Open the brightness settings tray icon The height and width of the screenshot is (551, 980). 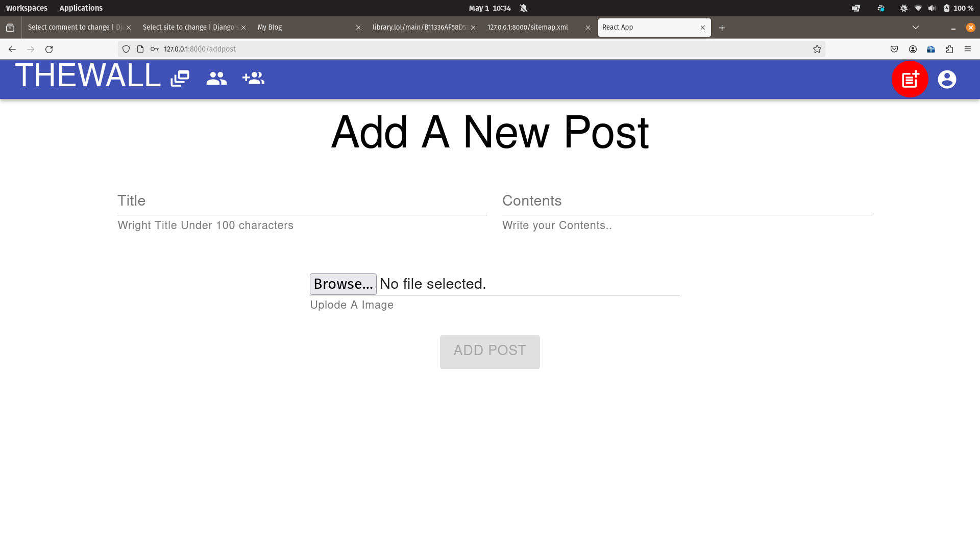click(x=904, y=8)
